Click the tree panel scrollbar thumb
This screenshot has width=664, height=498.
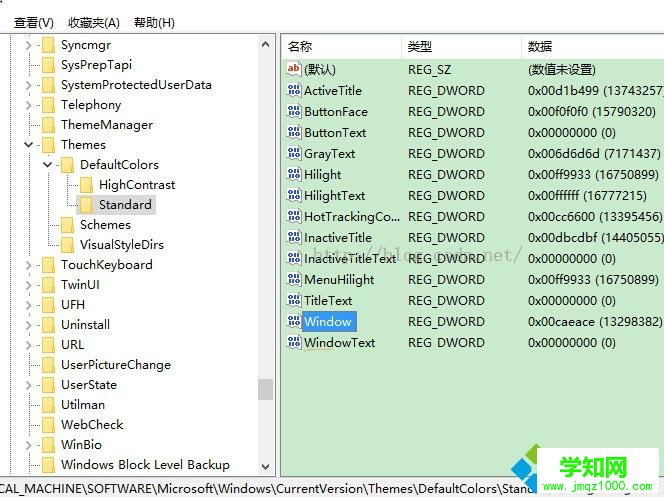(x=266, y=389)
